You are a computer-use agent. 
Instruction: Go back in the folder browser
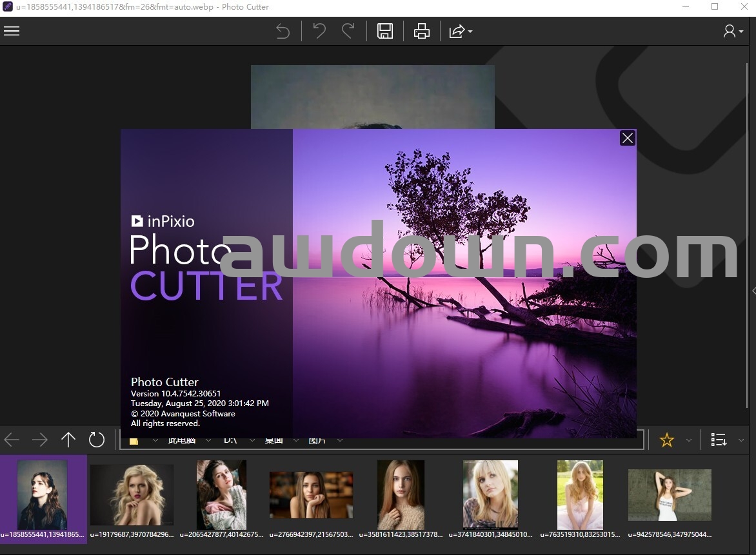point(12,440)
